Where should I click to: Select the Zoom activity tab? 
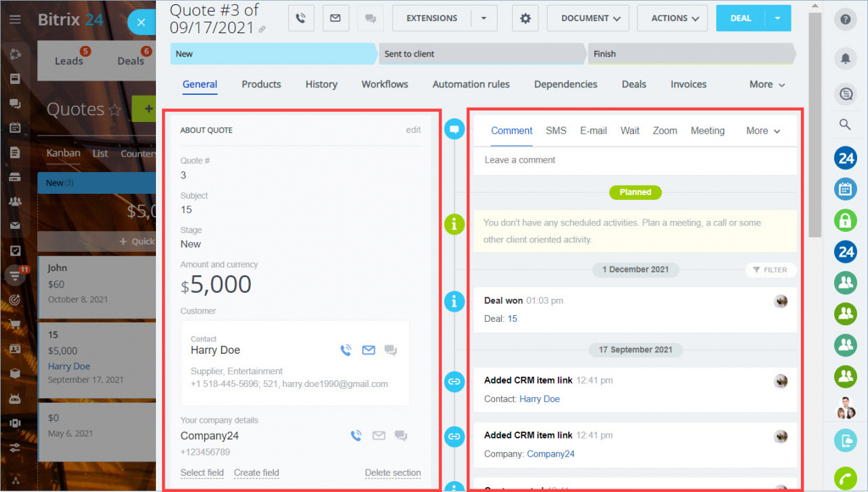point(665,131)
